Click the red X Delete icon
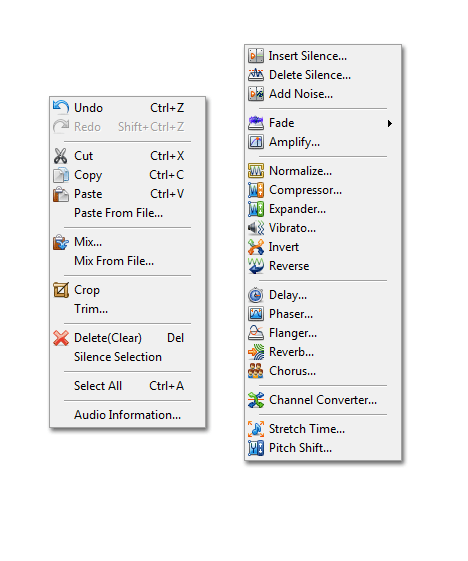 [61, 338]
